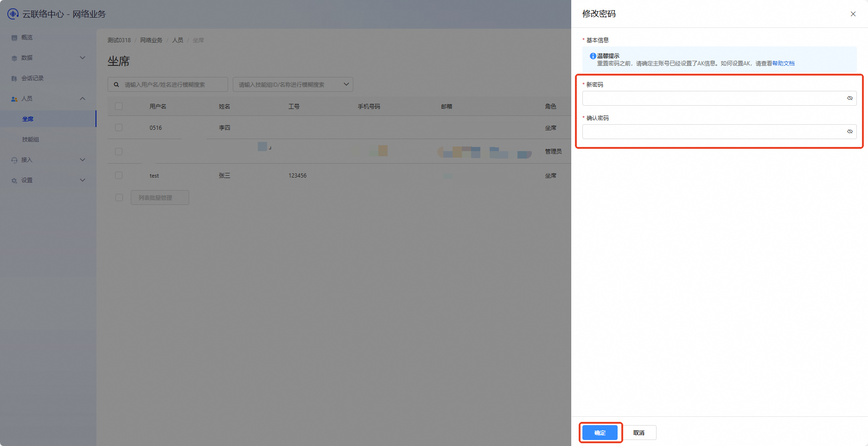This screenshot has width=868, height=446.
Task: Click the name cell 李四
Action: click(x=224, y=128)
